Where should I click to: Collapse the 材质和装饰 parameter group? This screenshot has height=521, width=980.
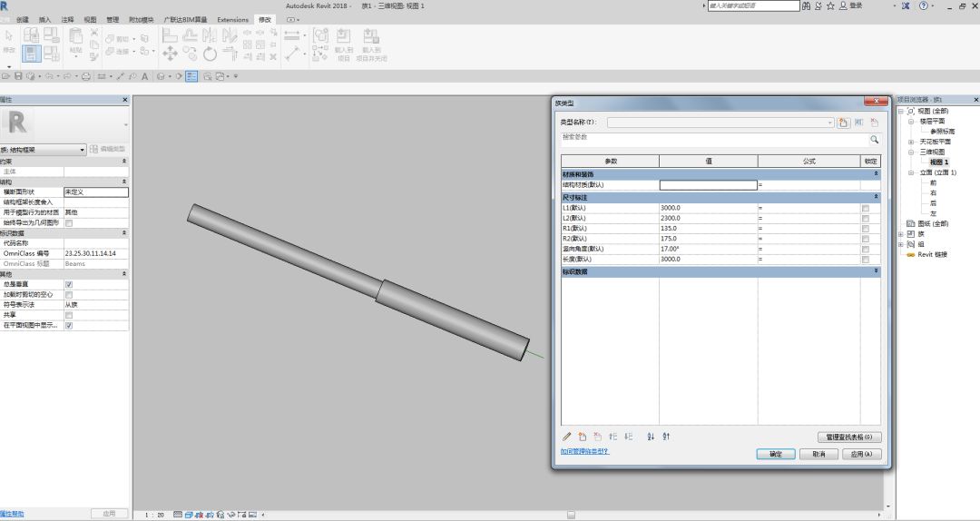(x=876, y=174)
